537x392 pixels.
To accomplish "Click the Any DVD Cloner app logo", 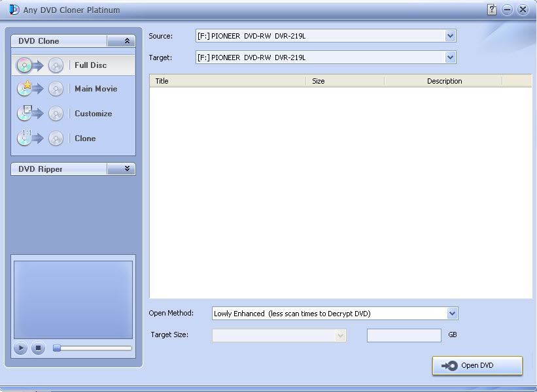I will 14,10.
